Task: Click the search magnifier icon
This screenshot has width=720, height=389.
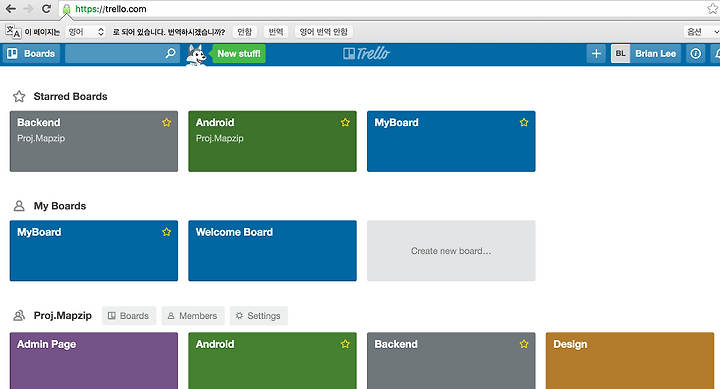Action: (x=170, y=54)
